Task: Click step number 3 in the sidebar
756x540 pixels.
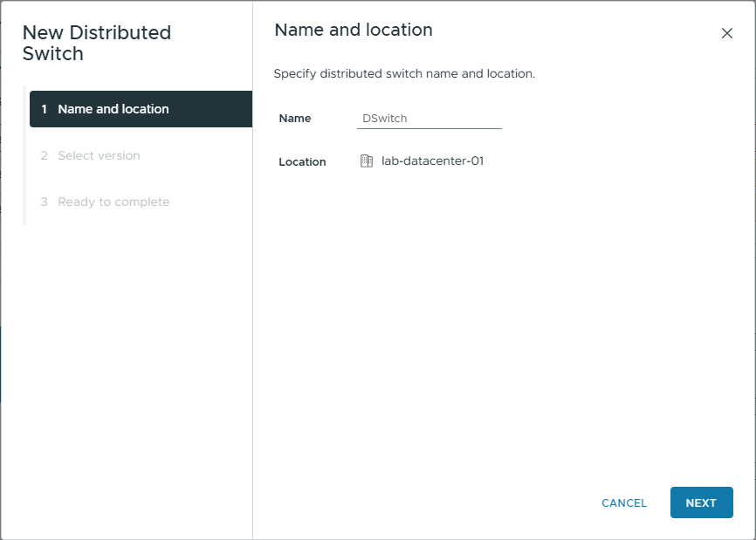Action: click(44, 202)
